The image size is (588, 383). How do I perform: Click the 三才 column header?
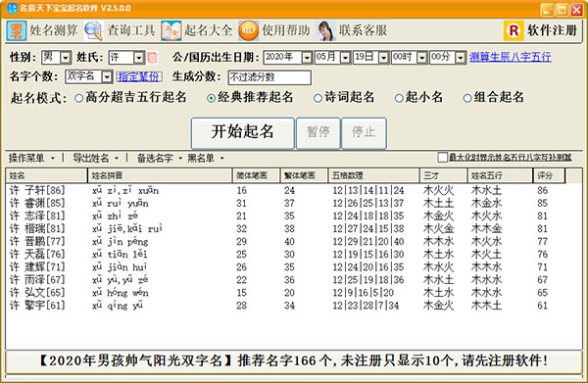click(444, 175)
